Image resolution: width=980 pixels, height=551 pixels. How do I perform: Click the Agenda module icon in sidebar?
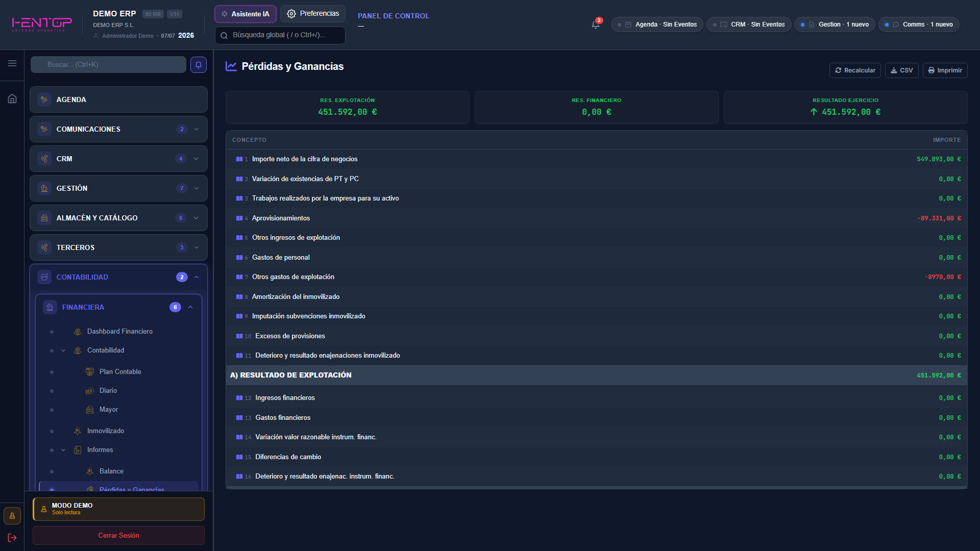pos(44,99)
